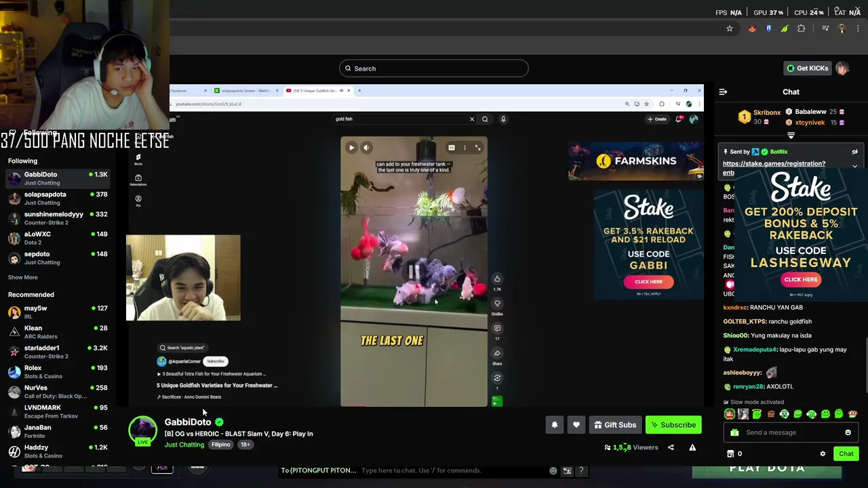Open recommended channel Rolex
Viewport: 868px width, 488px height.
point(58,371)
